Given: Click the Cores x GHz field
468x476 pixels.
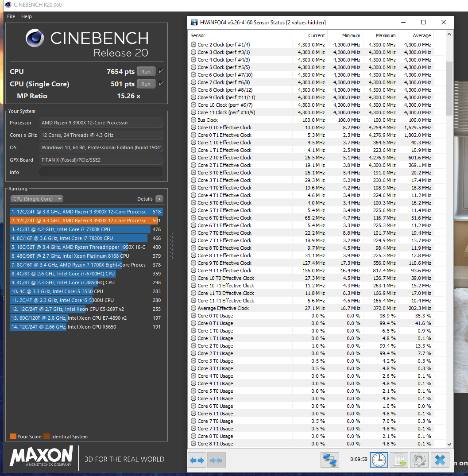Looking at the screenshot, I should point(101,135).
